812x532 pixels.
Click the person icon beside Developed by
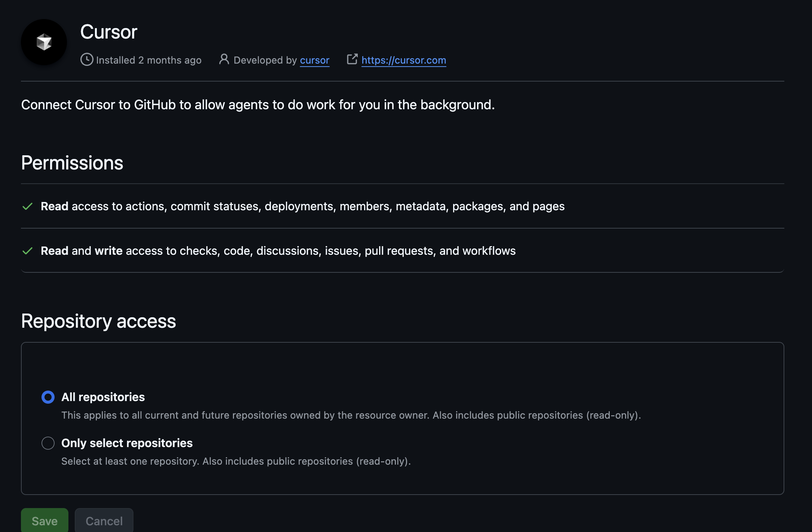pos(224,59)
